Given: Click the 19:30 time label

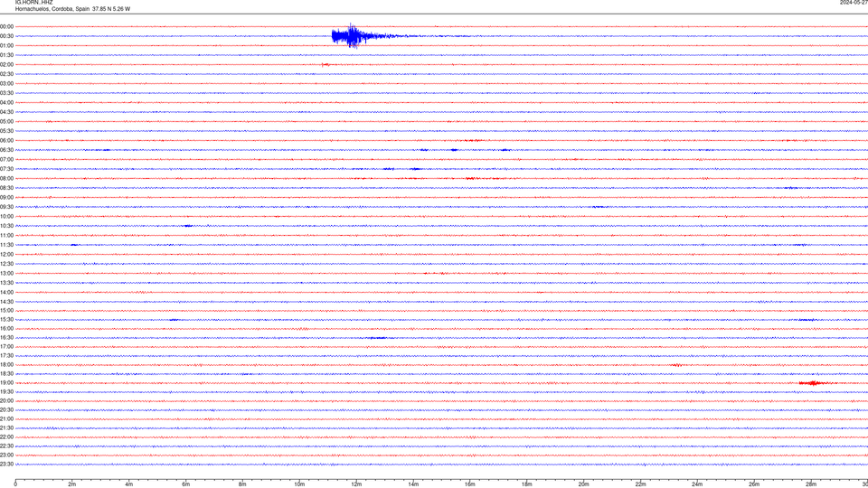Looking at the screenshot, I should 6,391.
